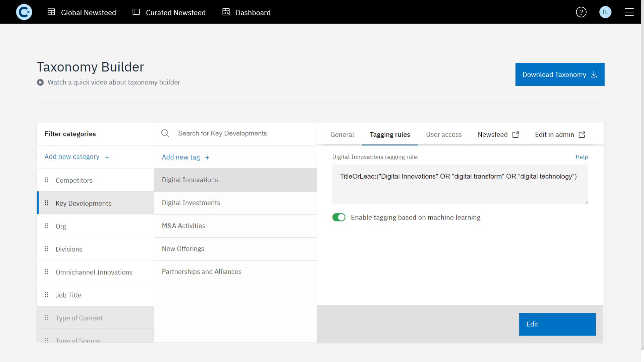644x362 pixels.
Task: Select the M&A Activities tag
Action: [235, 226]
